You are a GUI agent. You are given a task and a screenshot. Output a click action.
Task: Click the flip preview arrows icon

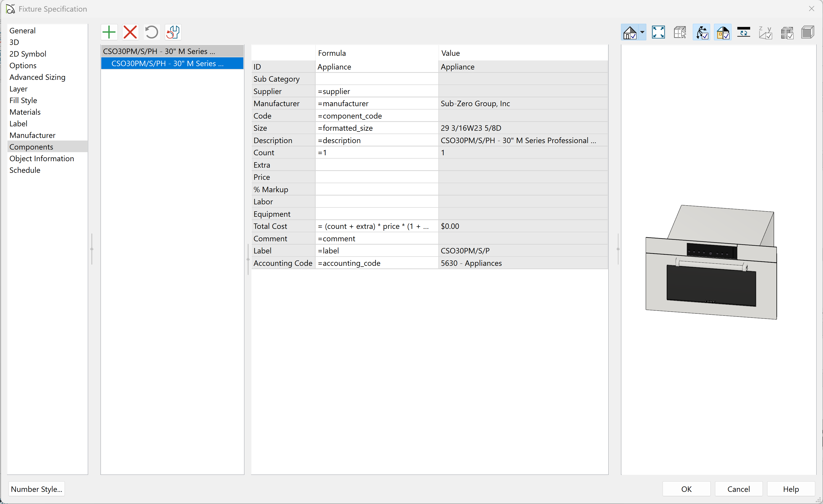[x=743, y=32]
